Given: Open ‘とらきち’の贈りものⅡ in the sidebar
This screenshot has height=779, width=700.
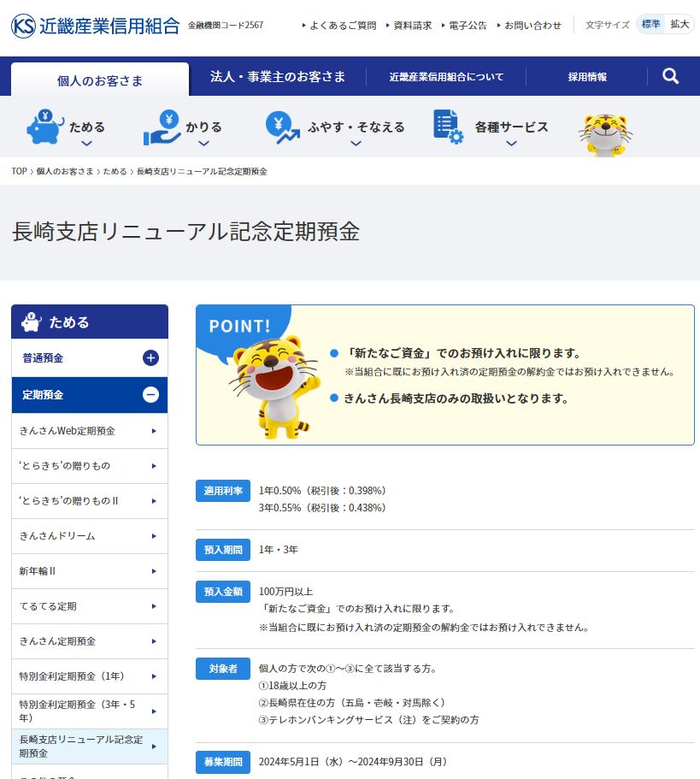Looking at the screenshot, I should click(x=90, y=501).
